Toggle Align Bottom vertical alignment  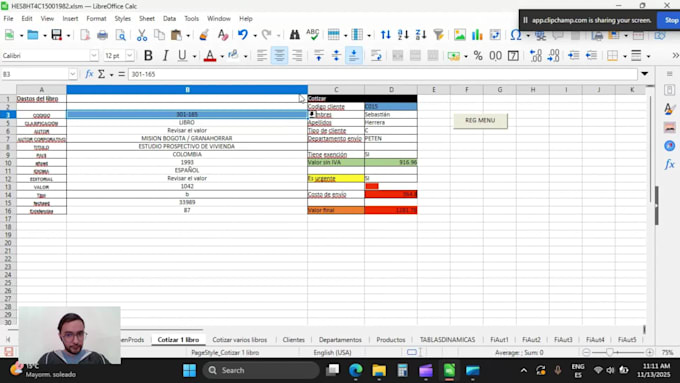(x=354, y=56)
